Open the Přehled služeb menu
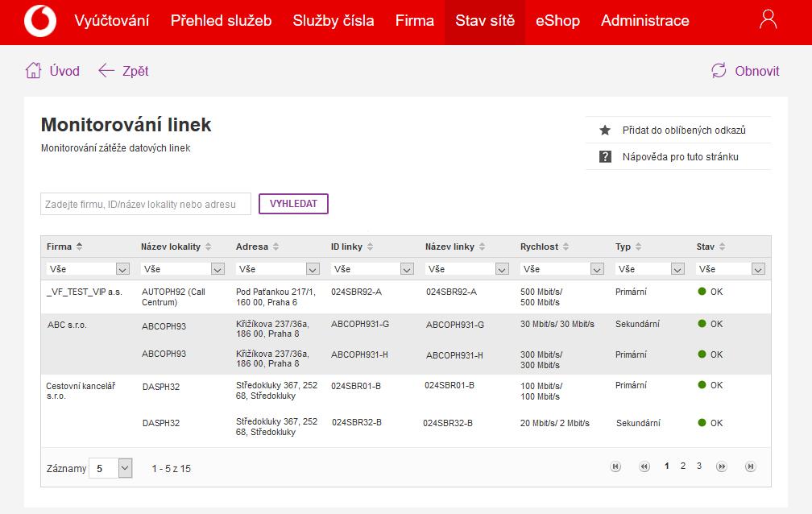 pyautogui.click(x=221, y=21)
